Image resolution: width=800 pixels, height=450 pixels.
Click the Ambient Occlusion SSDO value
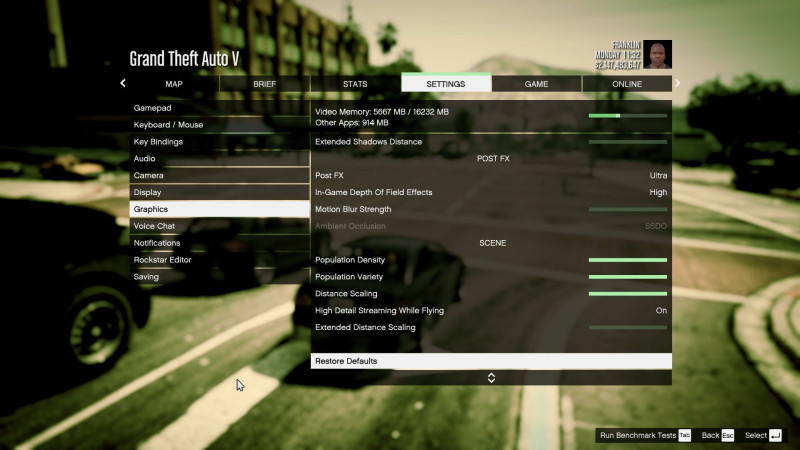click(656, 226)
